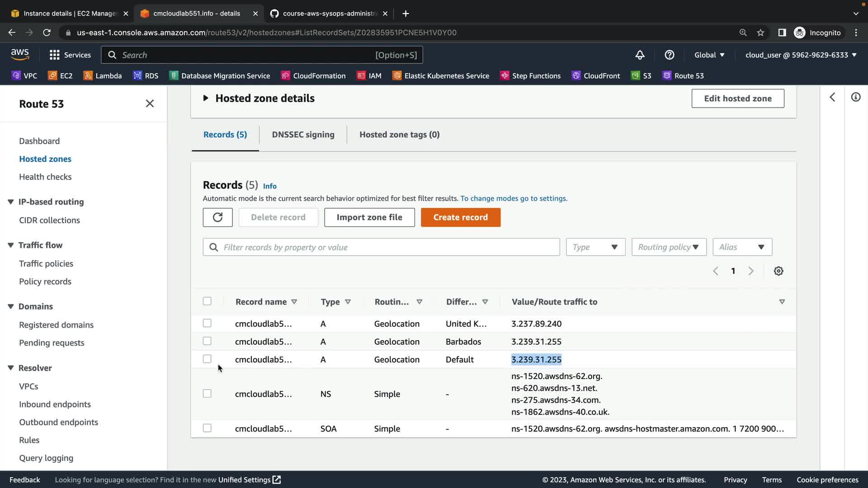868x488 pixels.
Task: Open the Routing policy filter dropdown
Action: click(x=669, y=247)
